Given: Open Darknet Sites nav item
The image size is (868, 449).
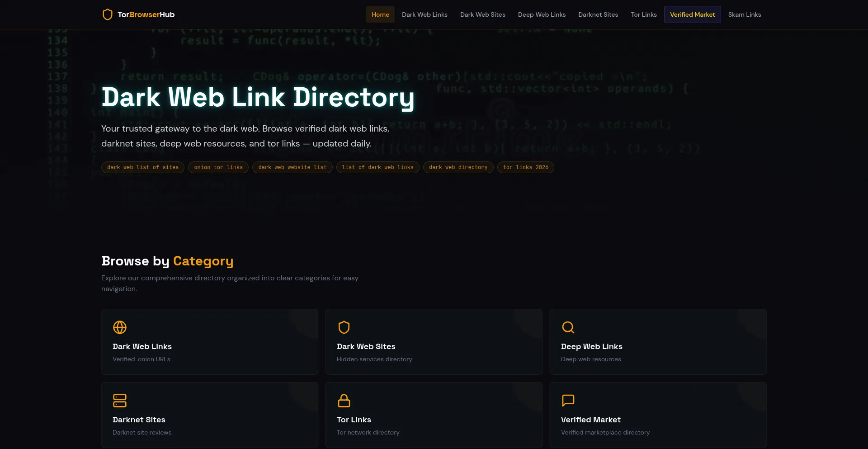Looking at the screenshot, I should click(x=598, y=14).
